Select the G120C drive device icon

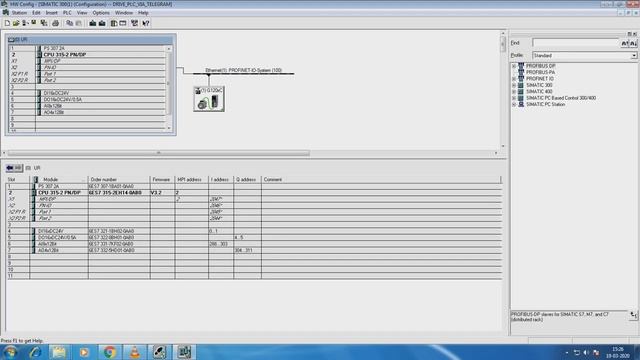coord(209,99)
